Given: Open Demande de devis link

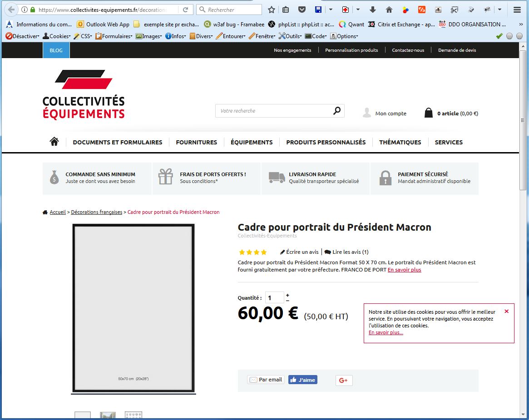Looking at the screenshot, I should pyautogui.click(x=457, y=50).
